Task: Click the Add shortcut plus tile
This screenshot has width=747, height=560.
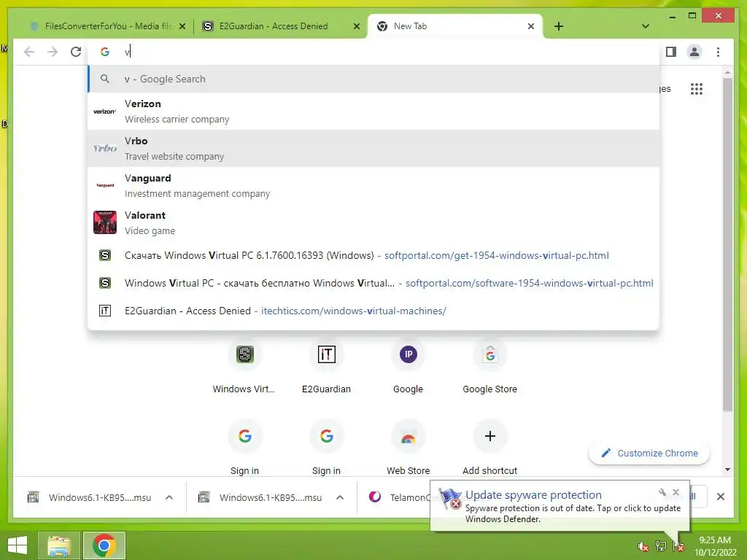Action: click(489, 448)
